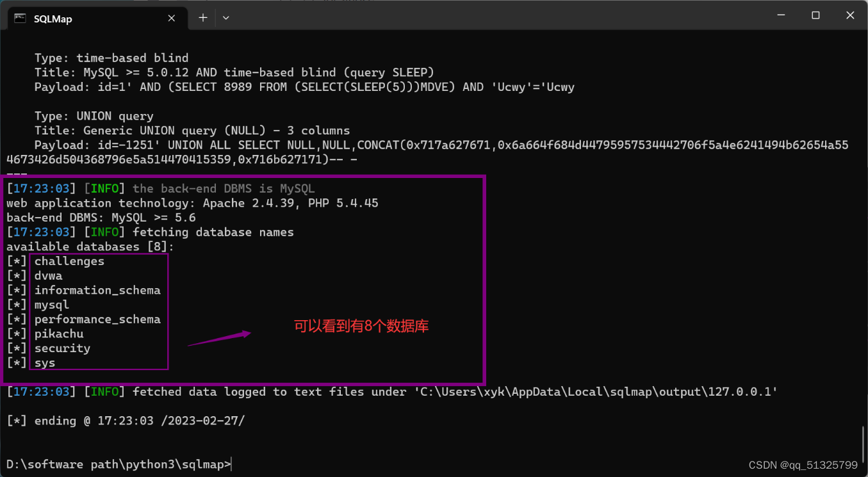Screen dimensions: 868x477
Task: Close the SQLMap tab
Action: click(x=172, y=19)
